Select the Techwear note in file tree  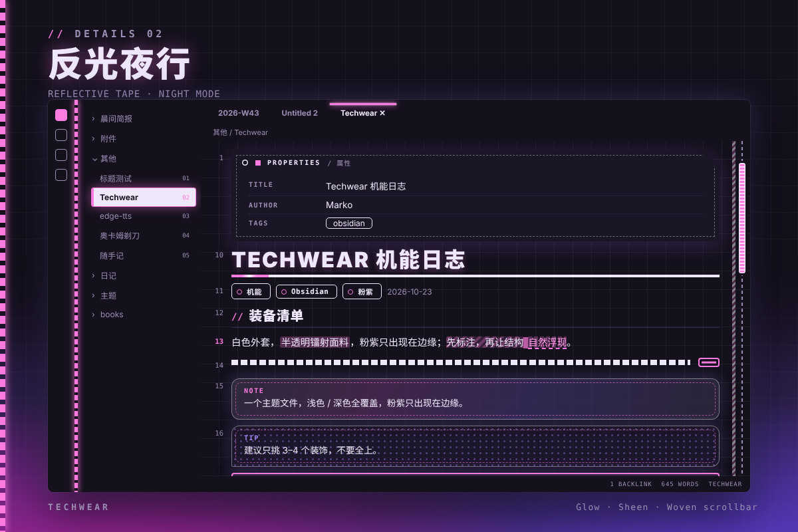tap(144, 197)
